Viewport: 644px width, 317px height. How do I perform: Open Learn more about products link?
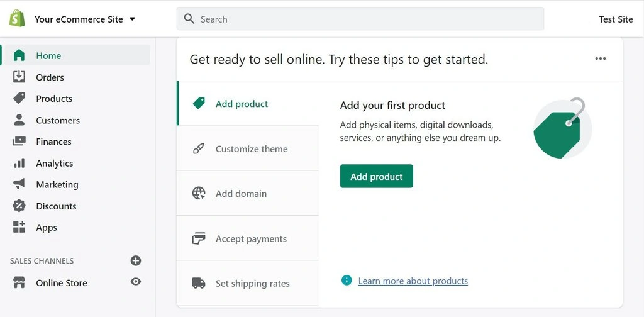[413, 281]
